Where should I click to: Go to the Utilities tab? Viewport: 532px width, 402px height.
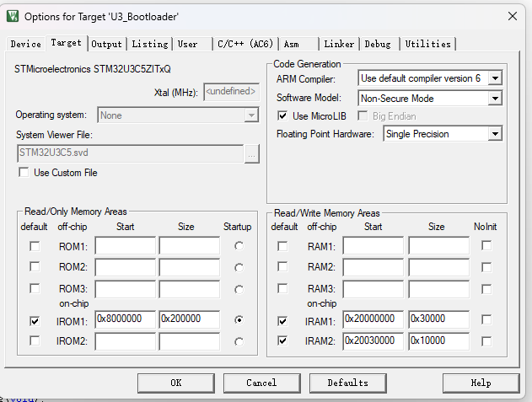point(427,44)
